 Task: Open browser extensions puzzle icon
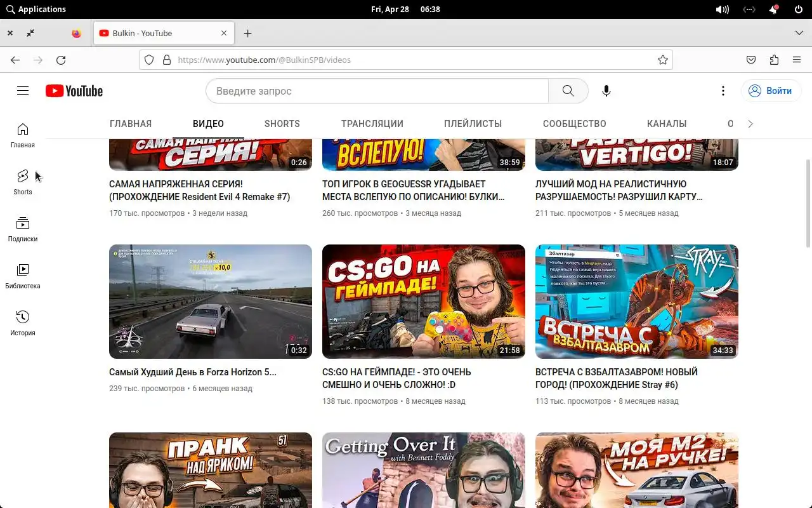[774, 60]
